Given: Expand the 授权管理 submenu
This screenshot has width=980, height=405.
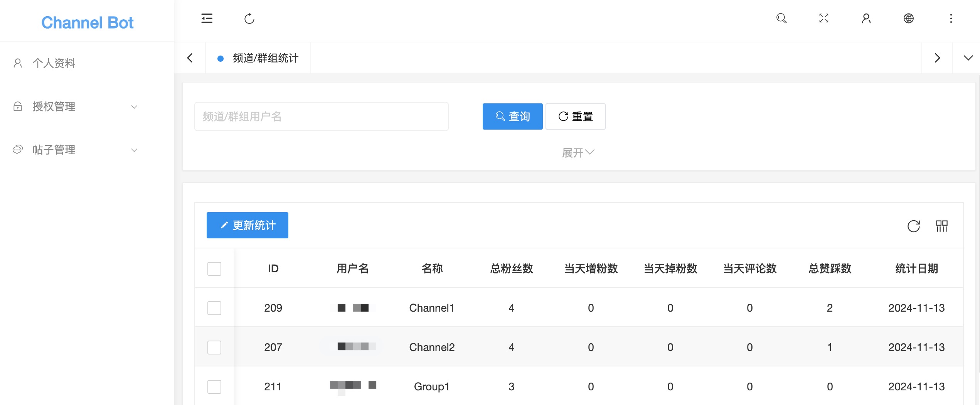Looking at the screenshot, I should [134, 107].
